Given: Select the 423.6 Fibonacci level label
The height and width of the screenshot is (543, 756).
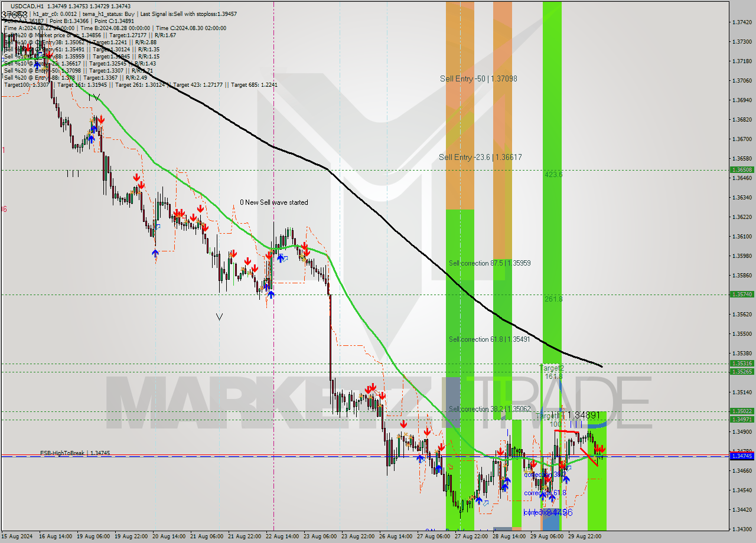Looking at the screenshot, I should 553,175.
